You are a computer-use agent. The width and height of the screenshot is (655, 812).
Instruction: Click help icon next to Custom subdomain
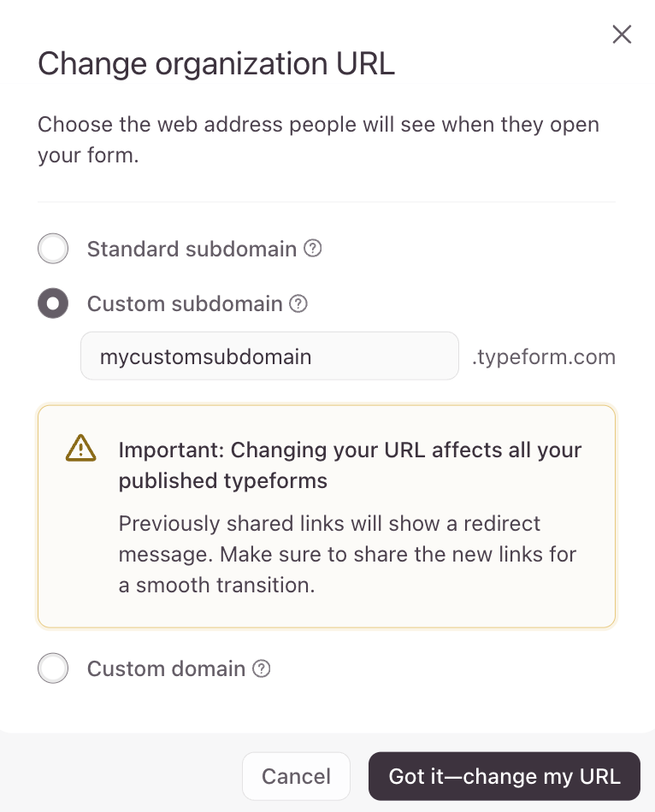point(298,303)
